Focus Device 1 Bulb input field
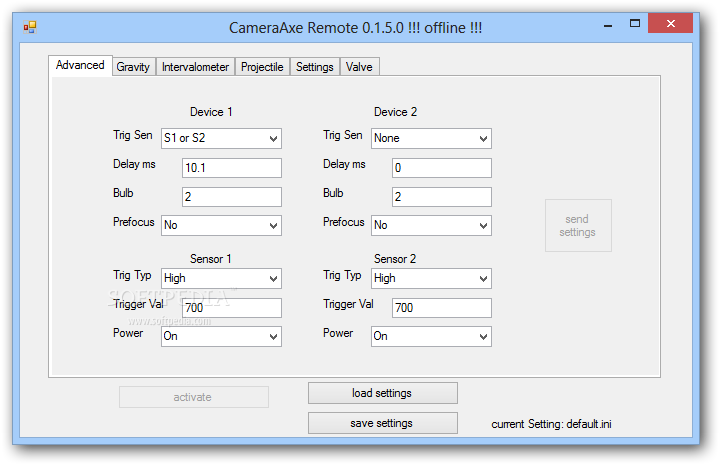The height and width of the screenshot is (465, 720). [x=232, y=197]
